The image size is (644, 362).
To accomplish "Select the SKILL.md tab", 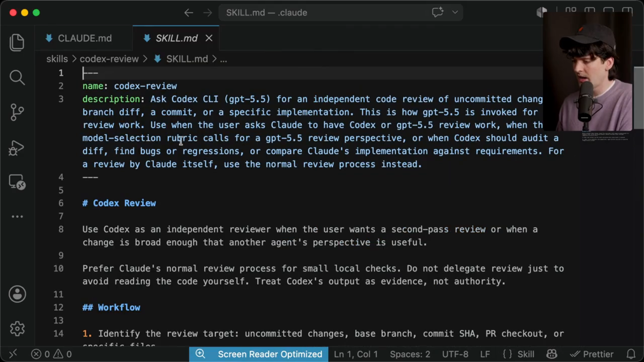I will 176,38.
